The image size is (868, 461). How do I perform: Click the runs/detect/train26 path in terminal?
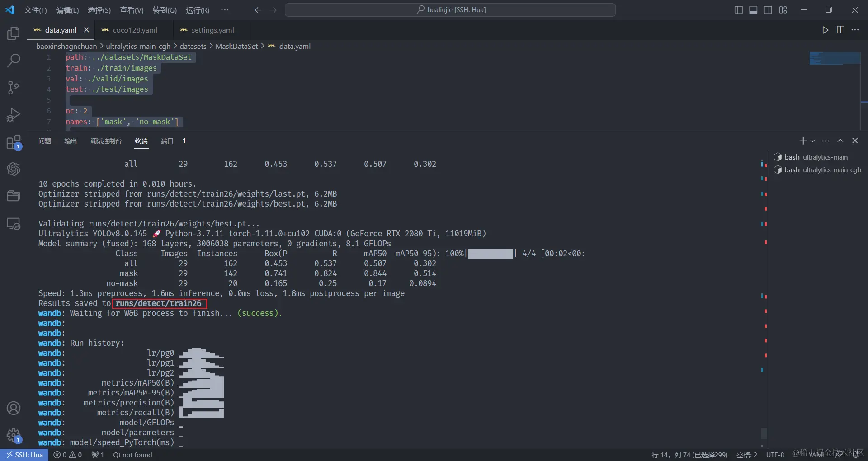click(x=158, y=303)
